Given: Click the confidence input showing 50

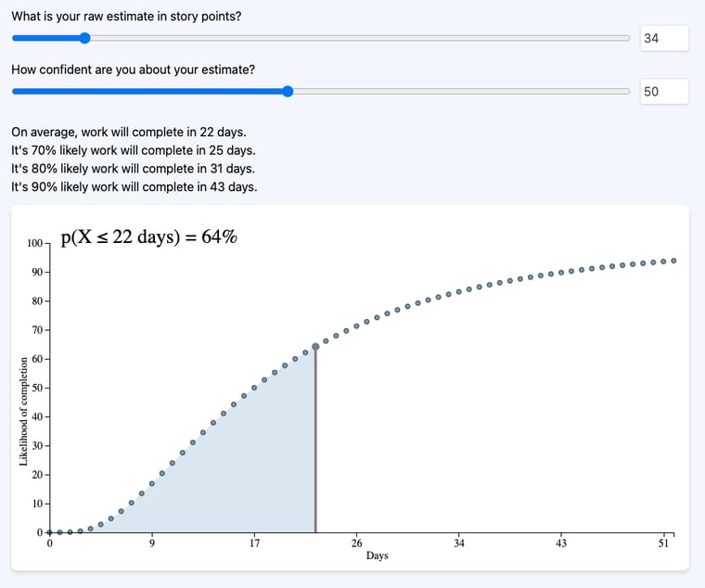Looking at the screenshot, I should [664, 92].
